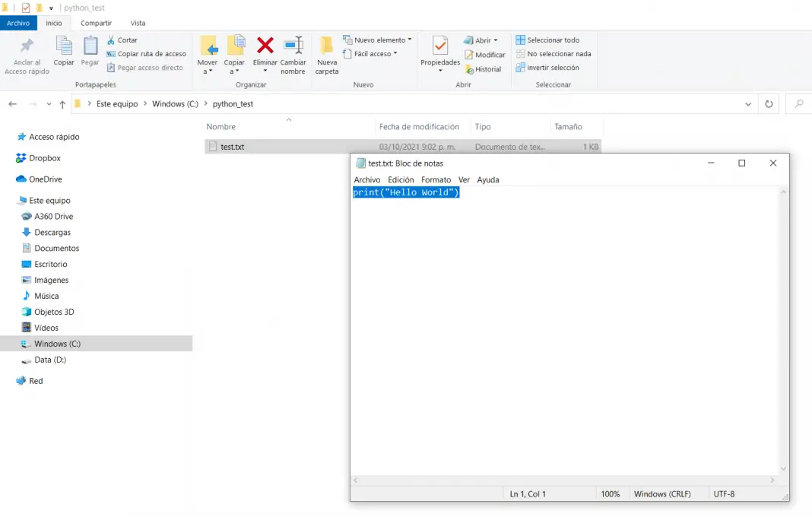Click the Notepad horizontal scrollbar

pos(564,481)
